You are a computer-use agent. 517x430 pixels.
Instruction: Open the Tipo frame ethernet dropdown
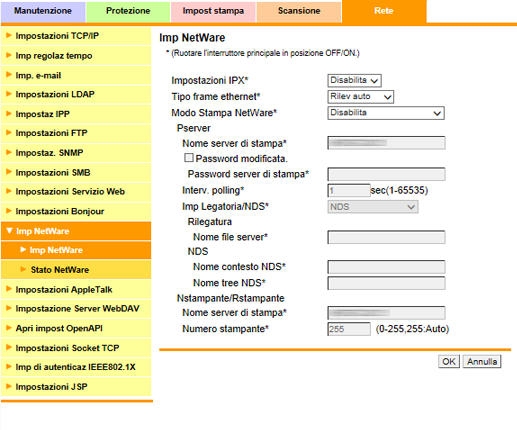tap(360, 97)
